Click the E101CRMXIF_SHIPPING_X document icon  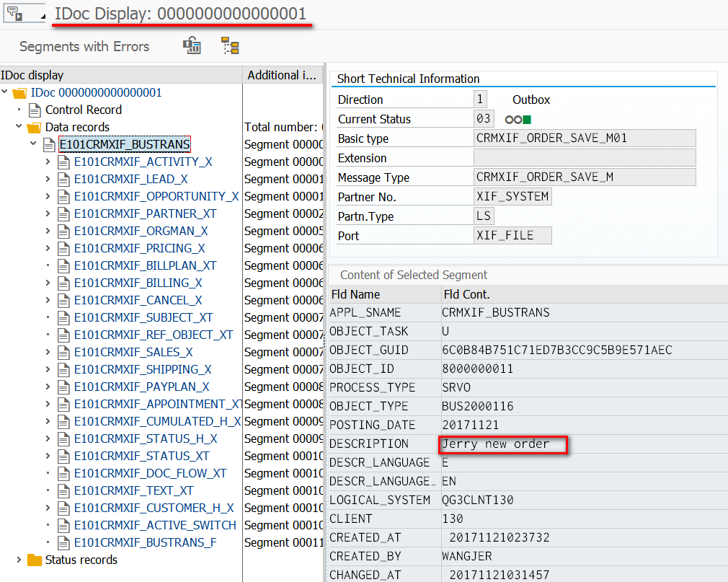coord(63,370)
